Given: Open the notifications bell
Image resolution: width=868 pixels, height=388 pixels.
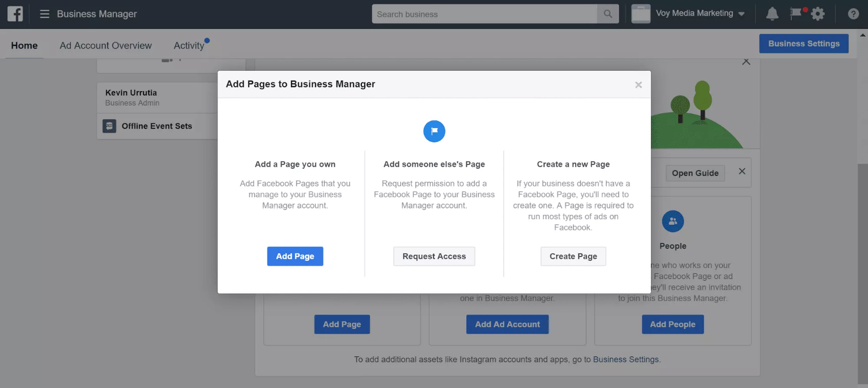Looking at the screenshot, I should pyautogui.click(x=772, y=14).
